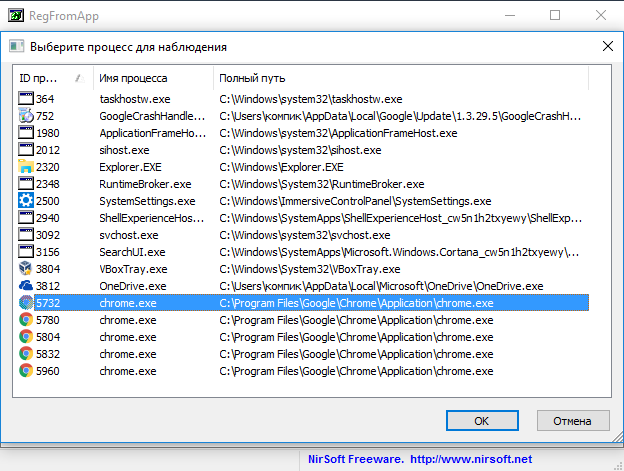Click process ID number 2320

[48, 167]
